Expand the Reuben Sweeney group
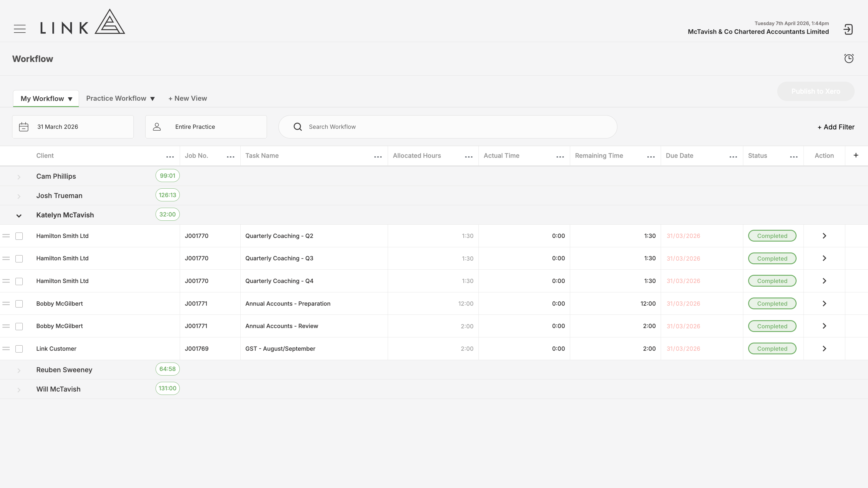Screen dimensions: 868x488 (19, 371)
